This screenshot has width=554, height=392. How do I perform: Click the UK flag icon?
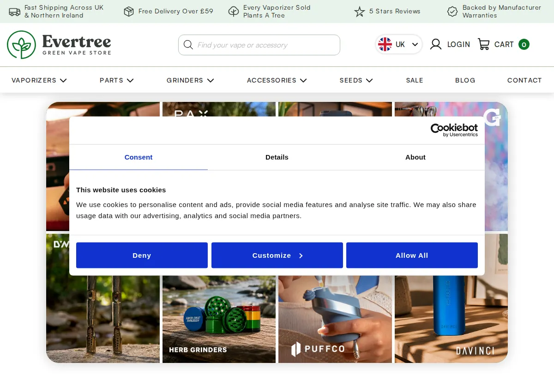pos(385,44)
